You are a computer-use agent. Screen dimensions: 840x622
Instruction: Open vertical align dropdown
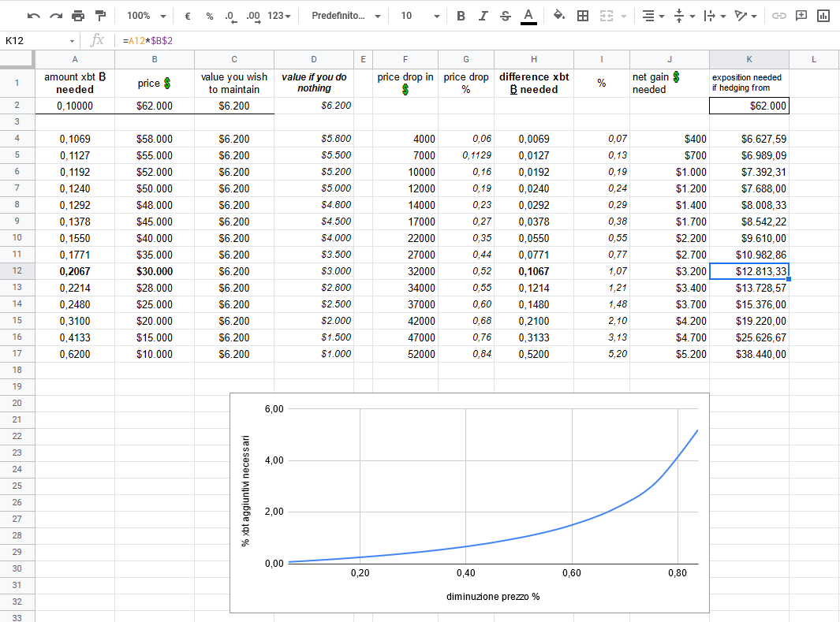click(x=684, y=16)
